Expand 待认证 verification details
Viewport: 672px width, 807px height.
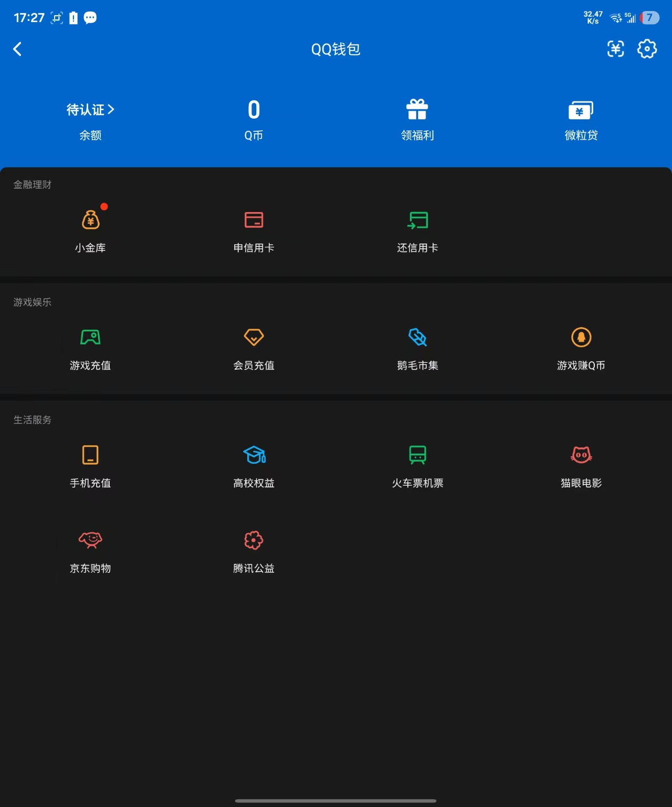click(90, 109)
